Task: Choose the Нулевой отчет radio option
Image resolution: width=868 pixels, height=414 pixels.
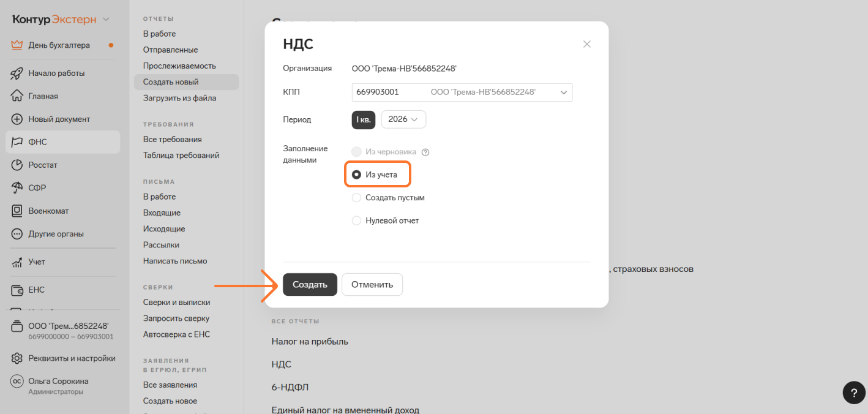Action: (x=356, y=220)
